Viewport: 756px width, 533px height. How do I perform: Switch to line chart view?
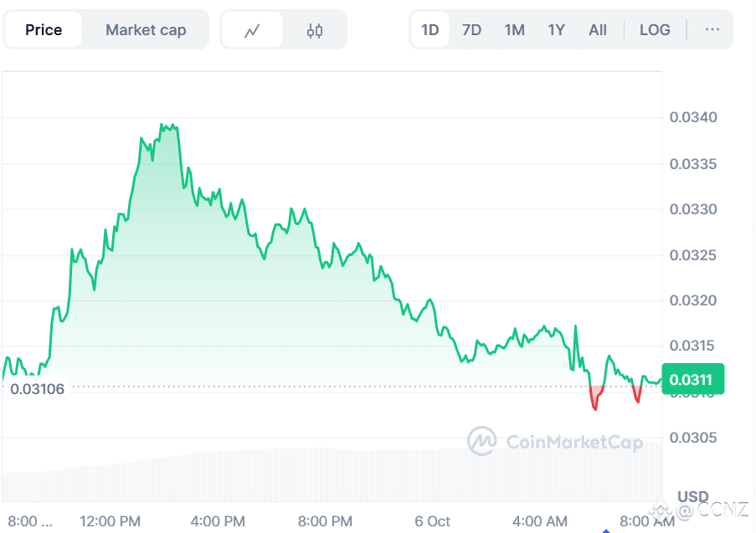(252, 31)
